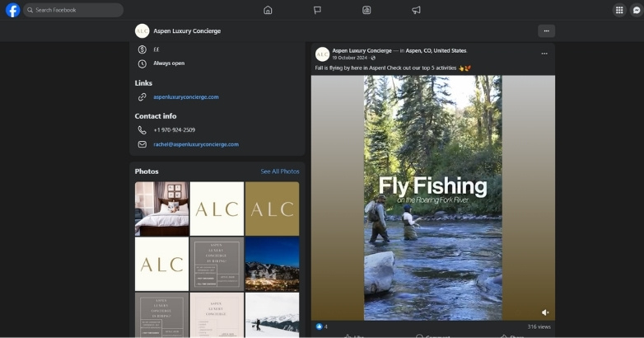
Task: Click the post author ALC avatar
Action: pos(322,54)
